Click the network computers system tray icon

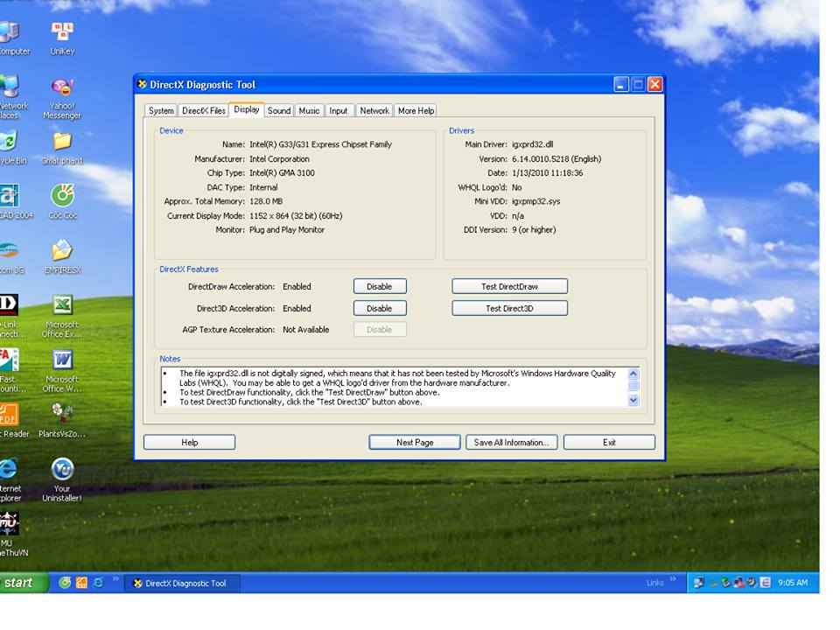tap(698, 583)
